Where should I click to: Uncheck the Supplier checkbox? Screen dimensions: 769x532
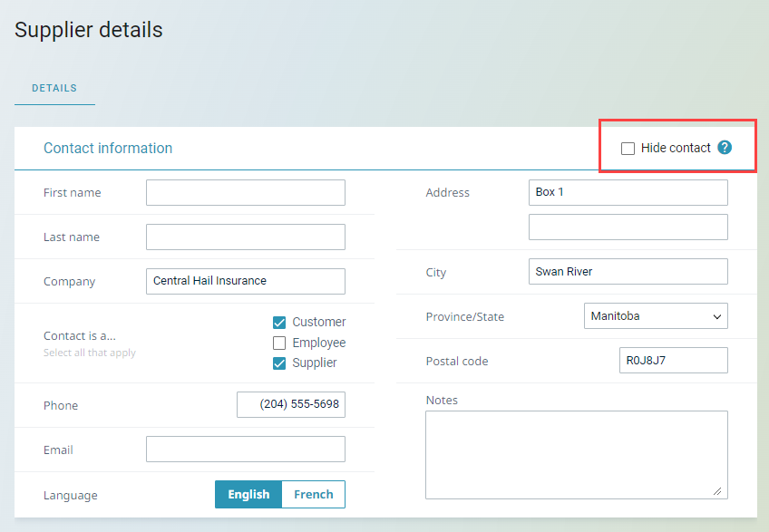(279, 363)
